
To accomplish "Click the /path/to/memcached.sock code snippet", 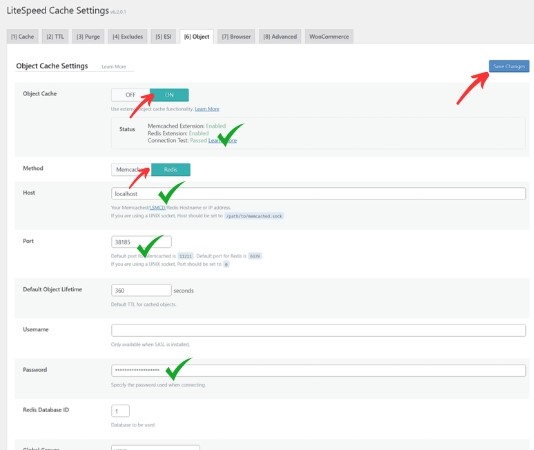I will 254,216.
